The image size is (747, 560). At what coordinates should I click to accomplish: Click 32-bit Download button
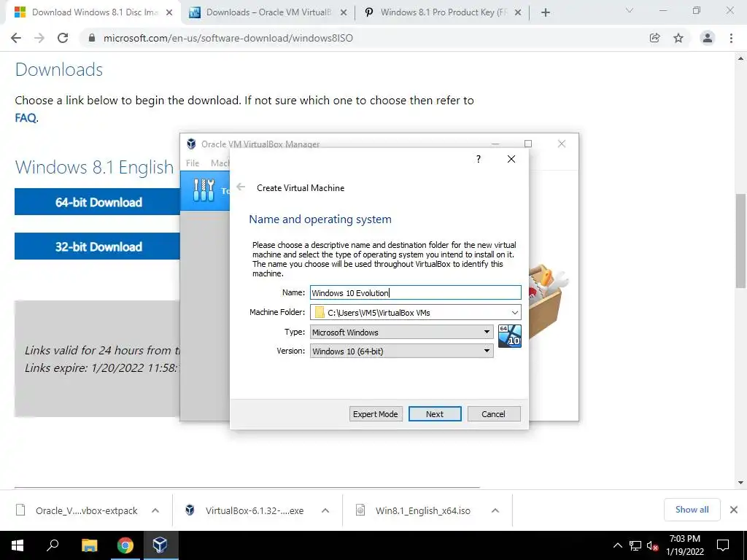[97, 246]
